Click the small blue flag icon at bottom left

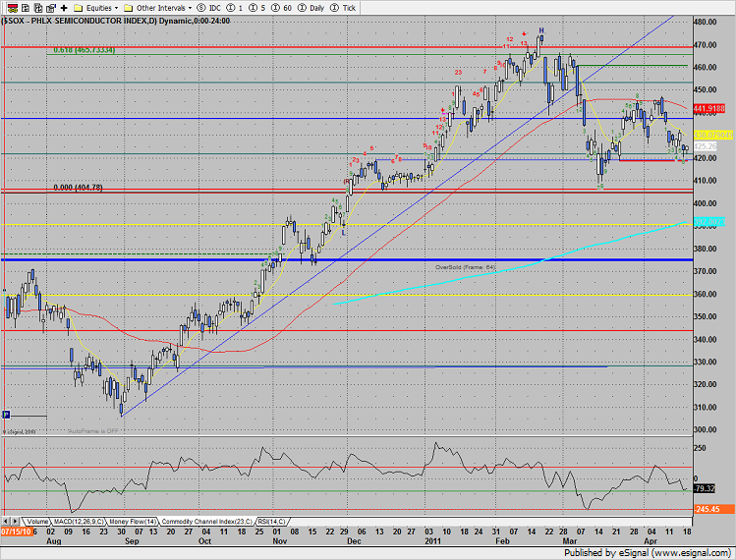(6, 415)
